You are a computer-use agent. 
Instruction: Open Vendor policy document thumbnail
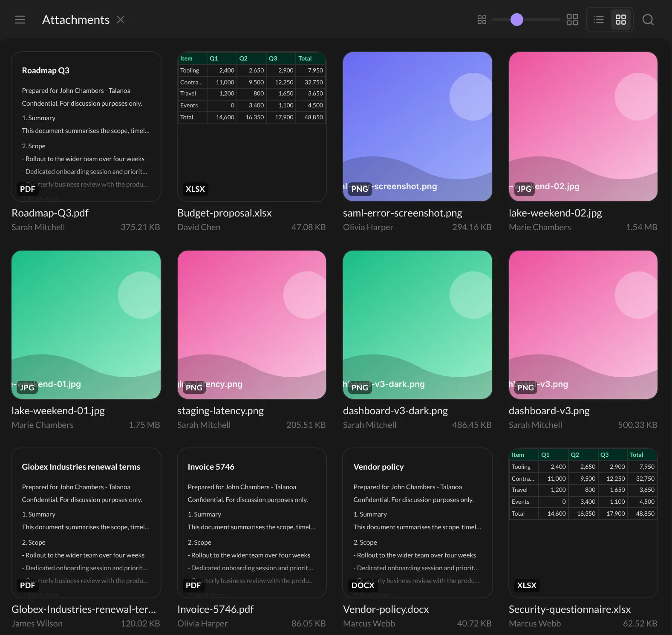pyautogui.click(x=418, y=523)
